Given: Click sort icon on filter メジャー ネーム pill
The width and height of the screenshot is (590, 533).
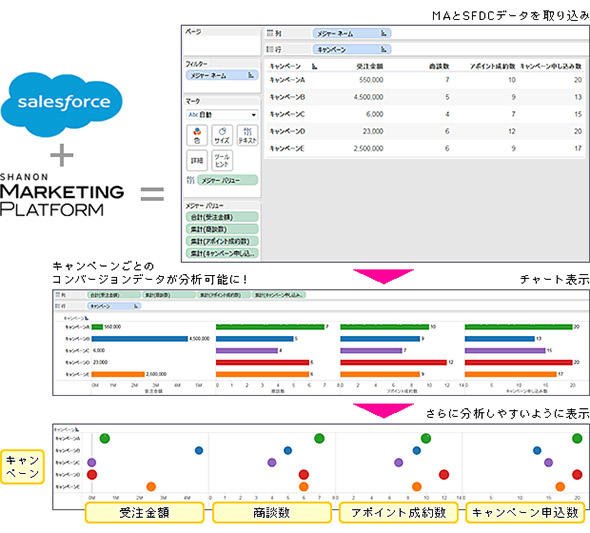Looking at the screenshot, I should point(251,75).
